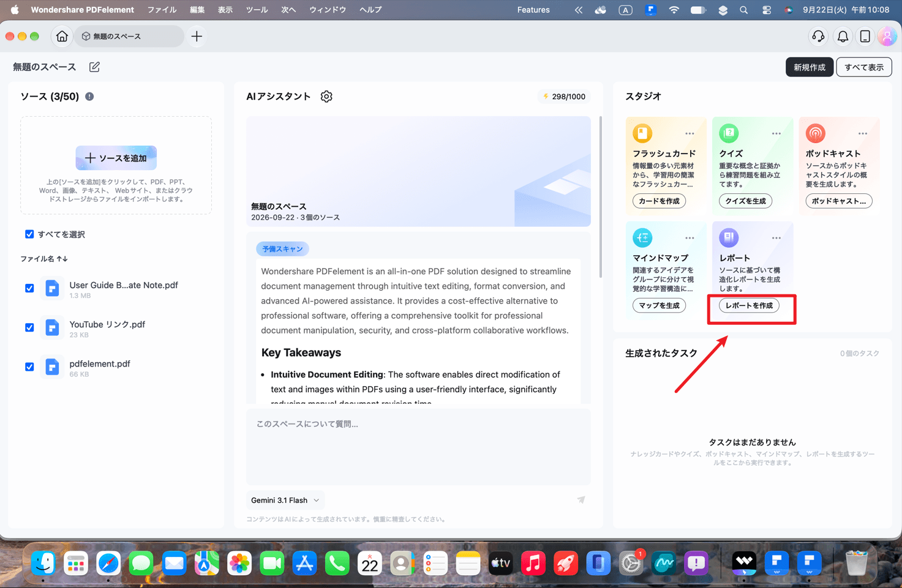
Task: Click the YouTube リンク.pdf file icon
Action: point(52,327)
